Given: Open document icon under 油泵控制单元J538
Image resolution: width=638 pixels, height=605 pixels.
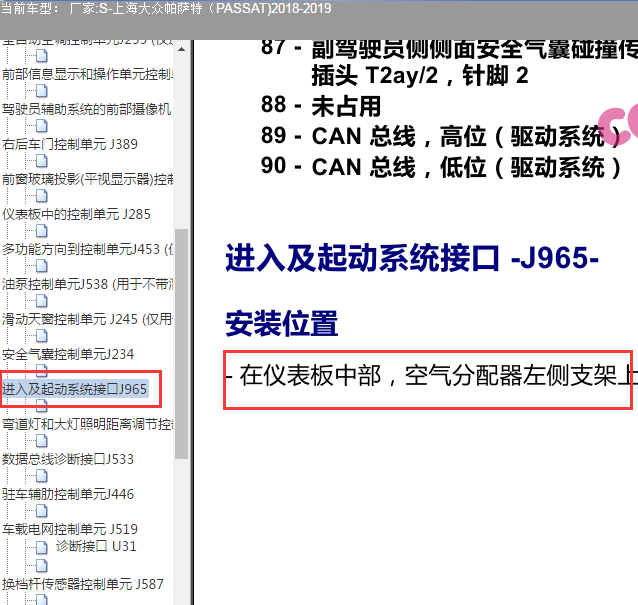Looking at the screenshot, I should pyautogui.click(x=42, y=301).
